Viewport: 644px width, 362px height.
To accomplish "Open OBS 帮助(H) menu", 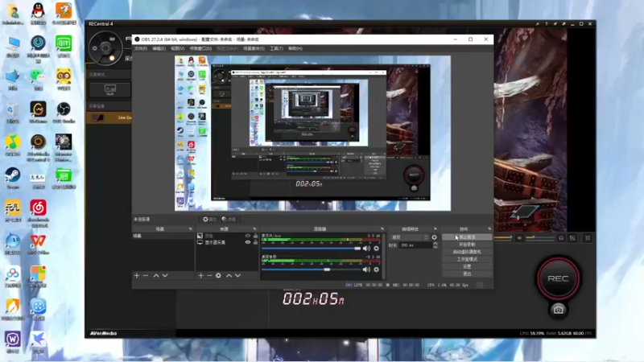I will [295, 48].
